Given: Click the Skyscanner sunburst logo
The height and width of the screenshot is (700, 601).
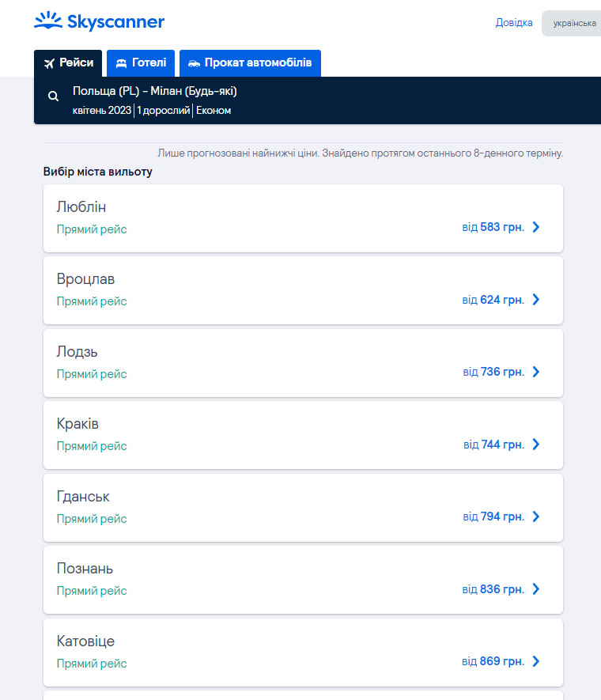Looking at the screenshot, I should click(x=48, y=21).
